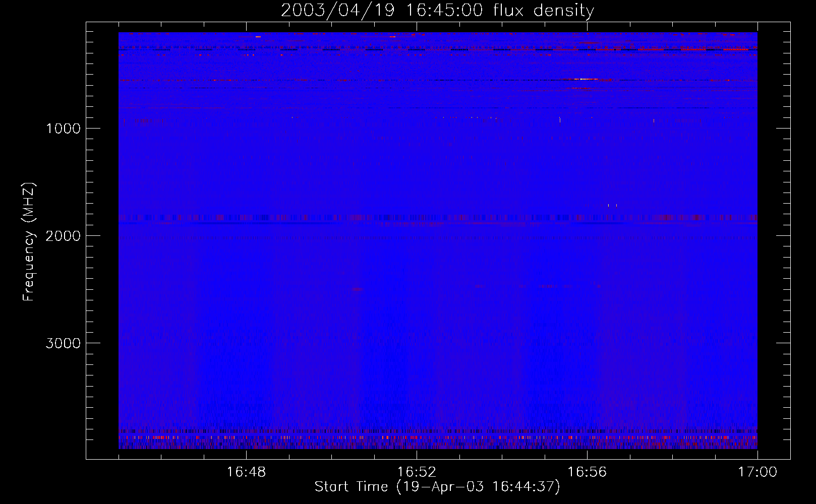The image size is (816, 504).
Task: Click the orange dash at top near 16:48
Action: coord(258,37)
